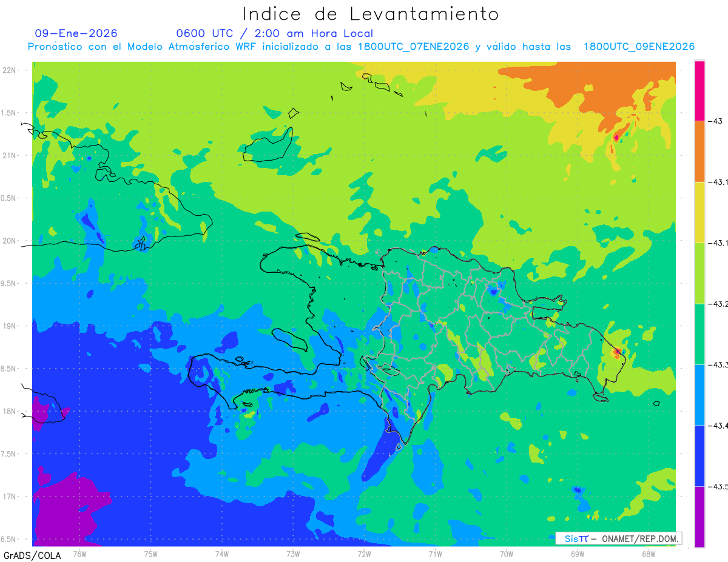The width and height of the screenshot is (728, 562).
Task: Click the '22N' latitude axis label
Action: (x=9, y=70)
